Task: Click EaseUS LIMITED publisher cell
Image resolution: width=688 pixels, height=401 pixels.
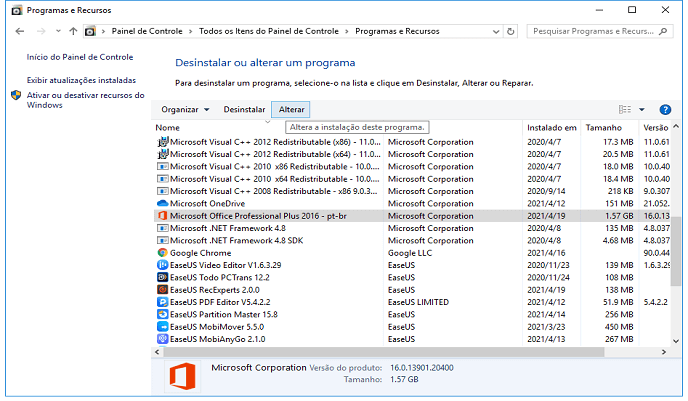Action: click(418, 302)
